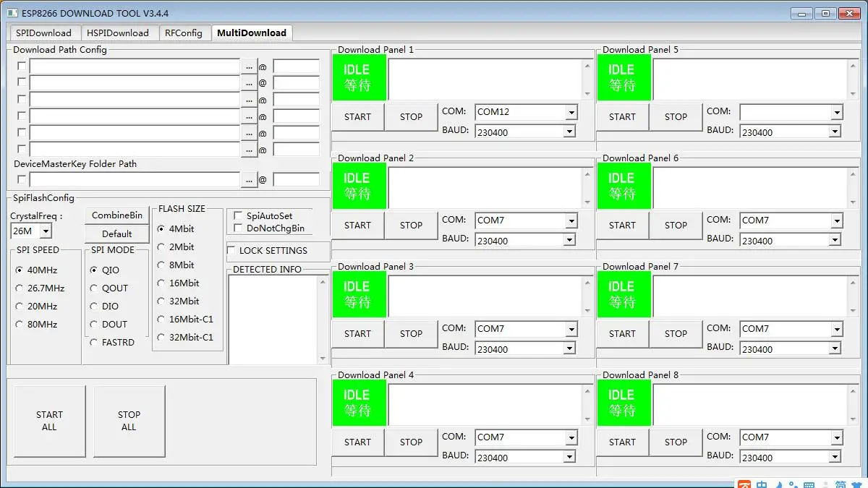Choose FASTRD SPI mode

point(94,342)
